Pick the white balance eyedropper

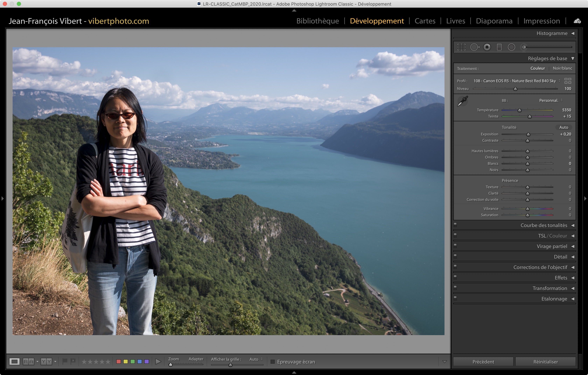coord(462,101)
